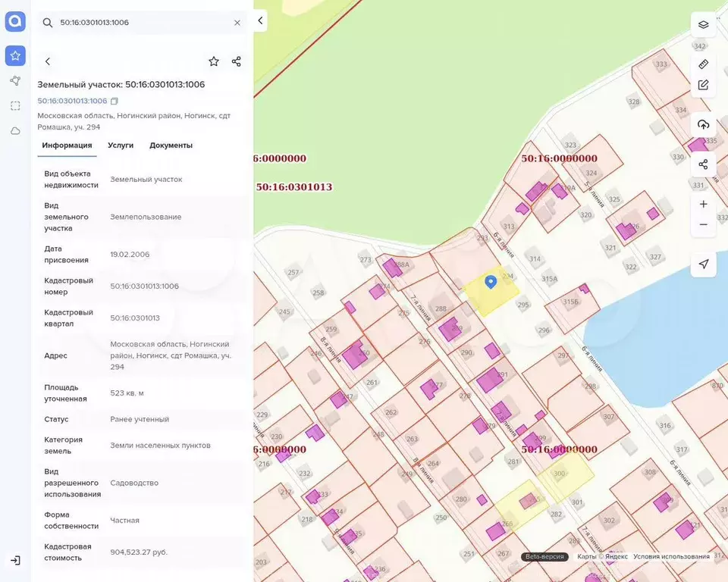Image resolution: width=728 pixels, height=582 pixels.
Task: Clear the search field with the X
Action: pyautogui.click(x=237, y=22)
